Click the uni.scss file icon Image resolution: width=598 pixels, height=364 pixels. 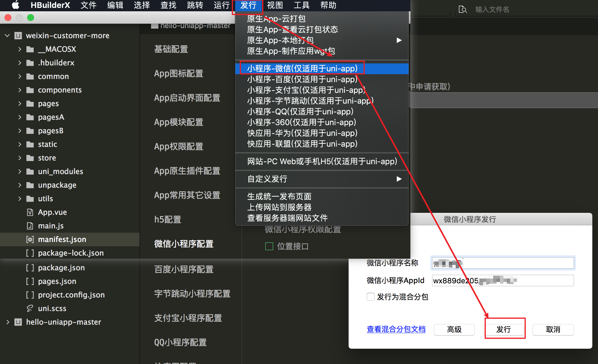[30, 309]
